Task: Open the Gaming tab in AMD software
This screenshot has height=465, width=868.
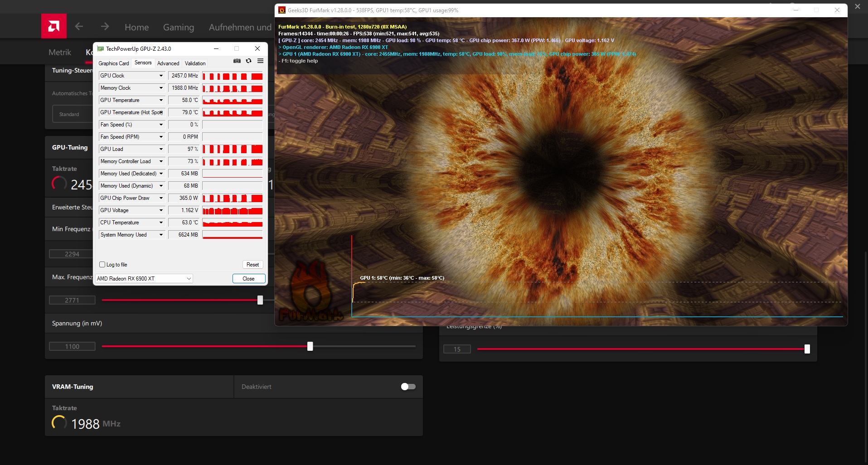Action: pyautogui.click(x=179, y=27)
